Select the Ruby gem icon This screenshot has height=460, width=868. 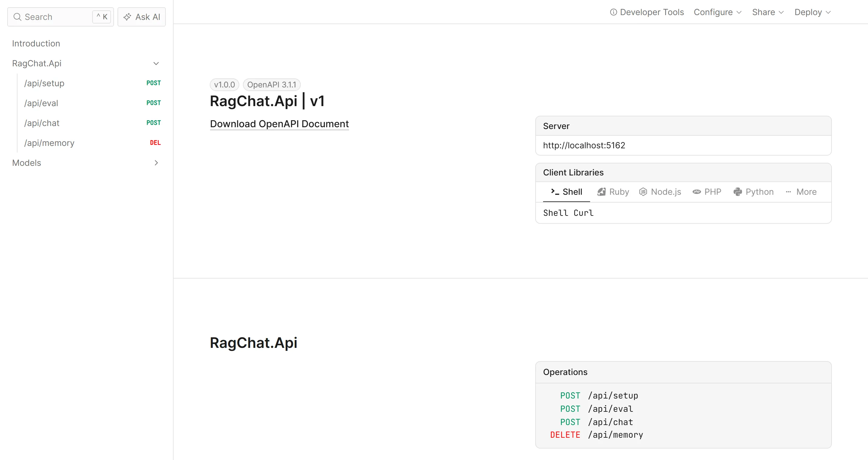coord(602,192)
